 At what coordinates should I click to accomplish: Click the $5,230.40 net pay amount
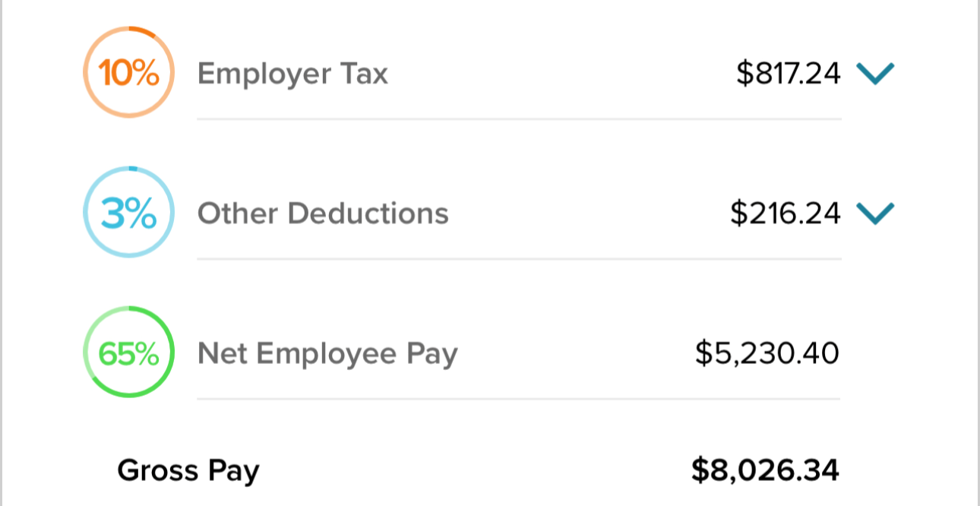tap(767, 353)
